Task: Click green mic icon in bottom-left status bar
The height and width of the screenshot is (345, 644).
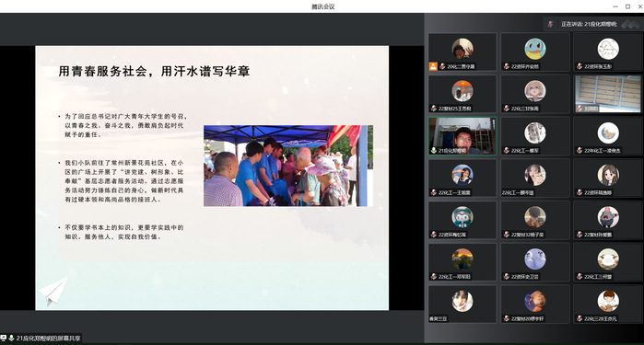Action: click(x=11, y=338)
